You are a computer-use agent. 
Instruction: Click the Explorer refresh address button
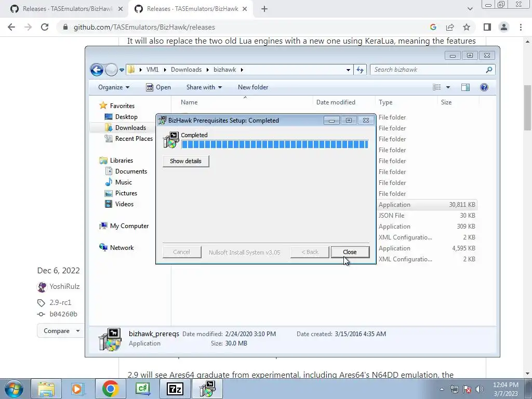(360, 70)
